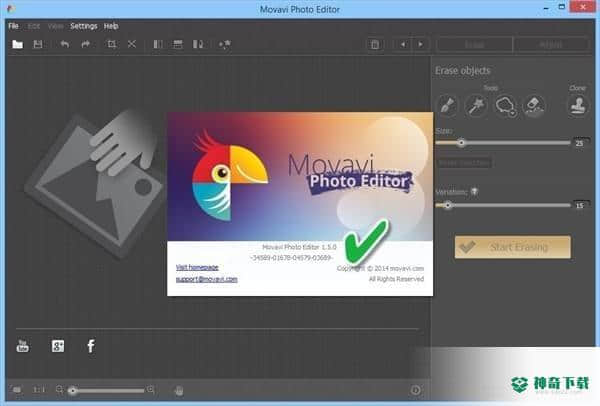The height and width of the screenshot is (406, 600).
Task: Click the star icon in the toolbar
Action: point(224,44)
